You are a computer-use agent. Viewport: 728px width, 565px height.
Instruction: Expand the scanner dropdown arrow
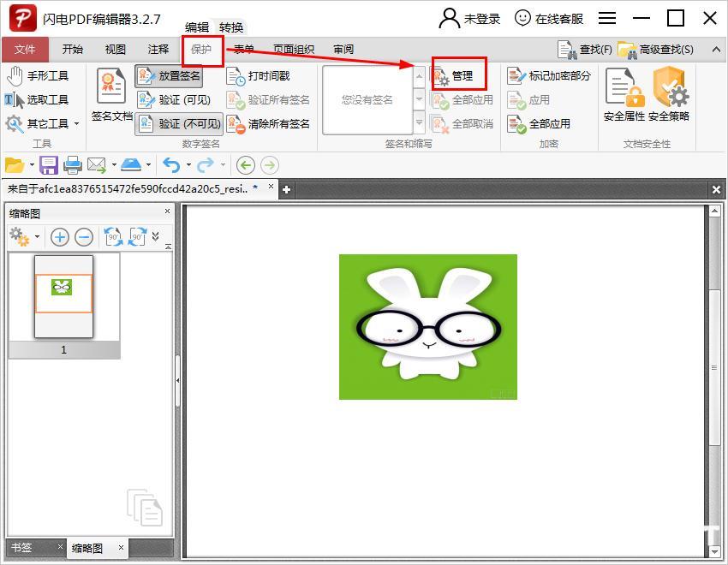tap(148, 165)
